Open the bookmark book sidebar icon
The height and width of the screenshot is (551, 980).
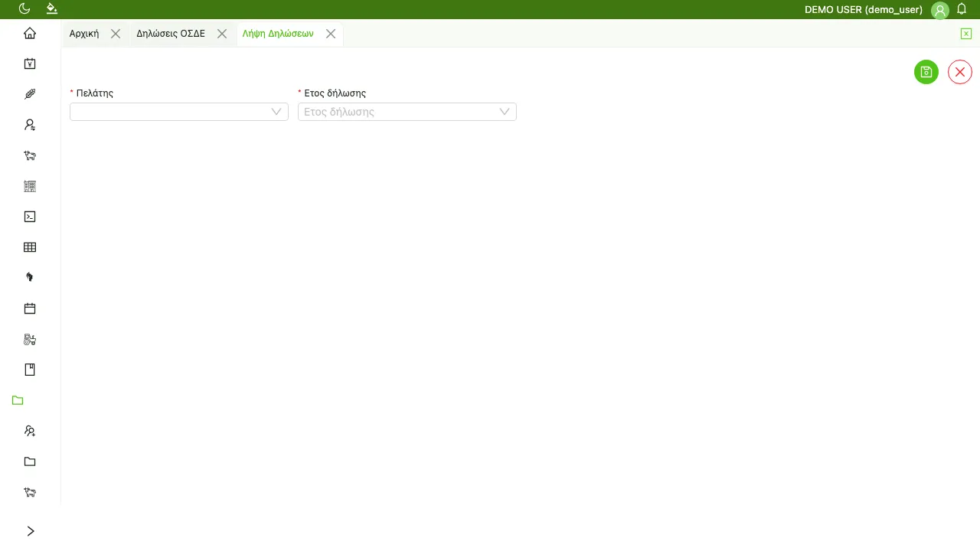[30, 370]
